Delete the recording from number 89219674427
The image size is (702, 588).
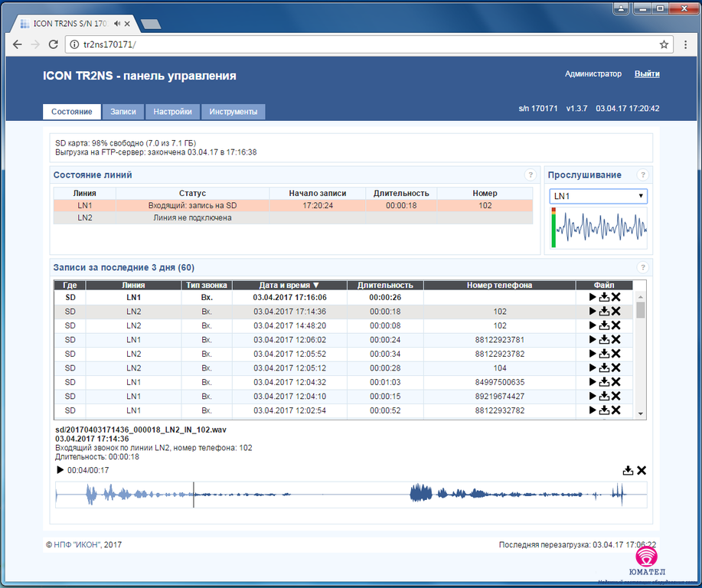pos(616,397)
